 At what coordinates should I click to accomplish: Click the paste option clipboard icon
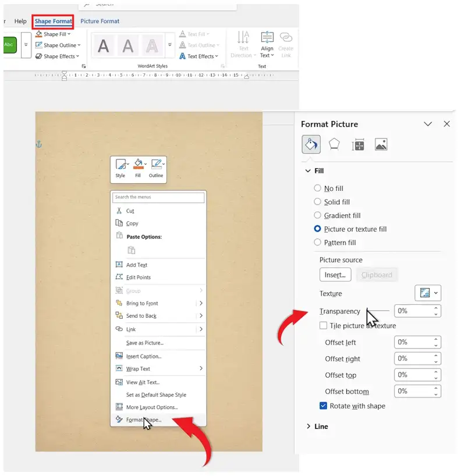click(131, 250)
